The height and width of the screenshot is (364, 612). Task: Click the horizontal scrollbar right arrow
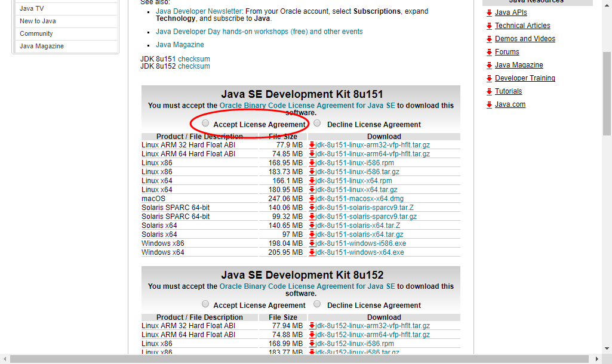pos(597,359)
